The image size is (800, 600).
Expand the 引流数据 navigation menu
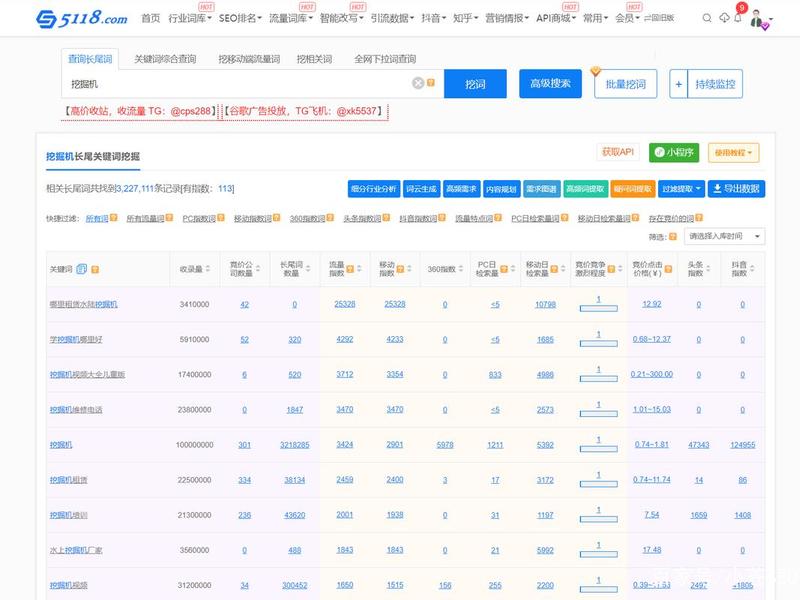[x=392, y=18]
